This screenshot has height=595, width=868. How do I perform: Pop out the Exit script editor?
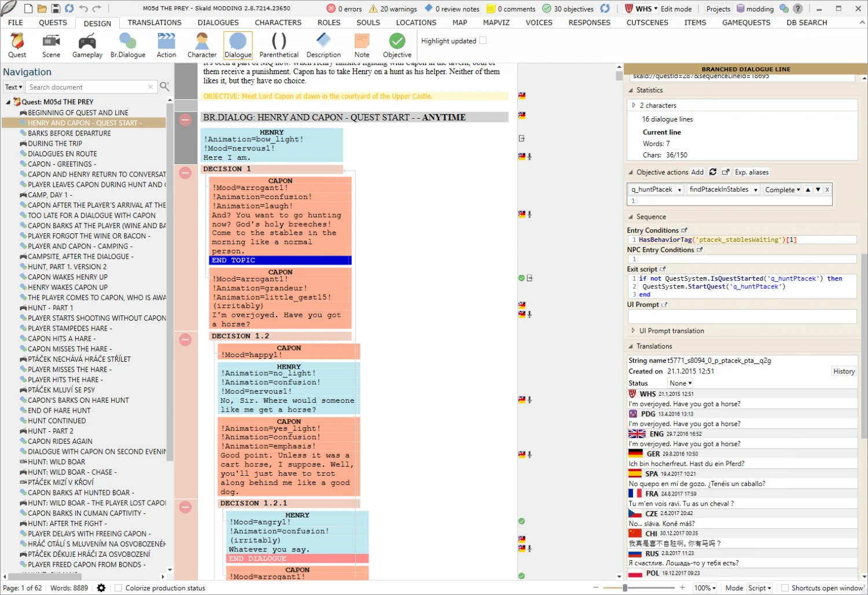click(x=663, y=269)
